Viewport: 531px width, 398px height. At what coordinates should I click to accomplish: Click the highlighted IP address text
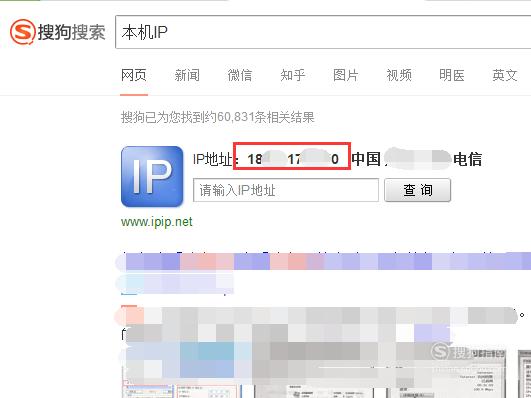click(x=292, y=159)
